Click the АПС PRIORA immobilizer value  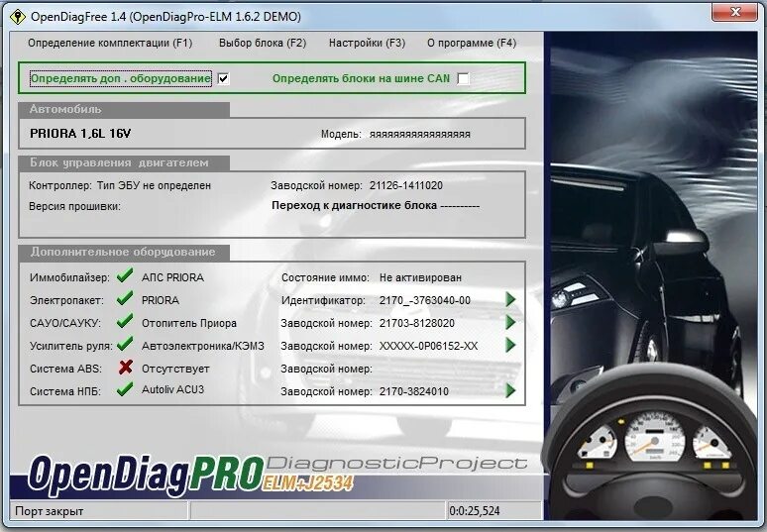[x=172, y=277]
